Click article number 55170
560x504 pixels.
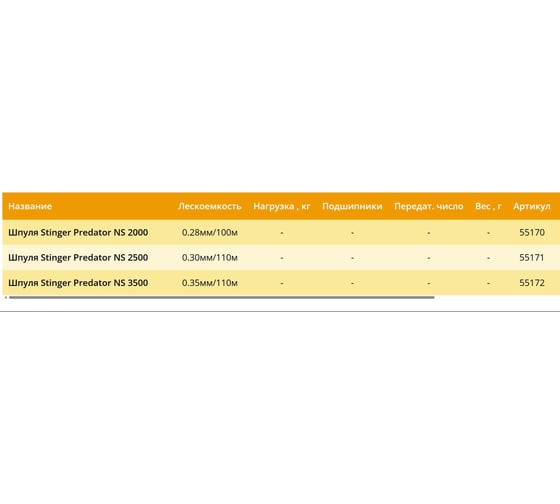click(532, 233)
